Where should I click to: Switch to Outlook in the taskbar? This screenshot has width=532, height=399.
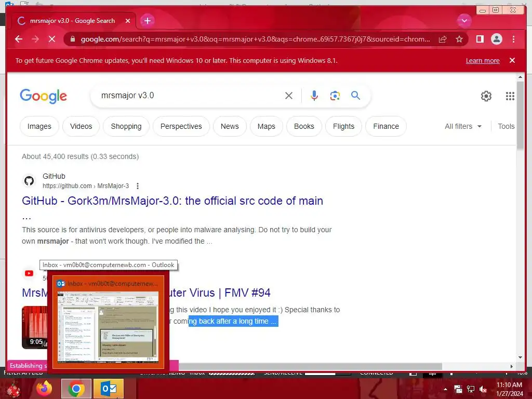tap(108, 389)
